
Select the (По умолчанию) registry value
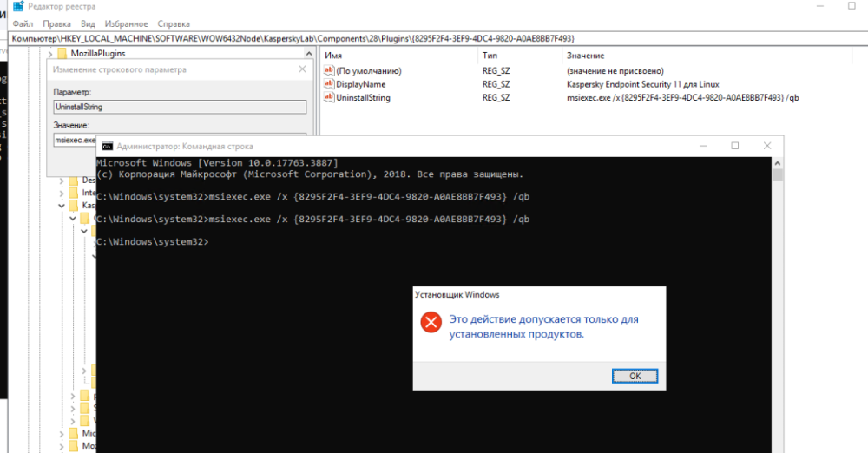tap(369, 71)
